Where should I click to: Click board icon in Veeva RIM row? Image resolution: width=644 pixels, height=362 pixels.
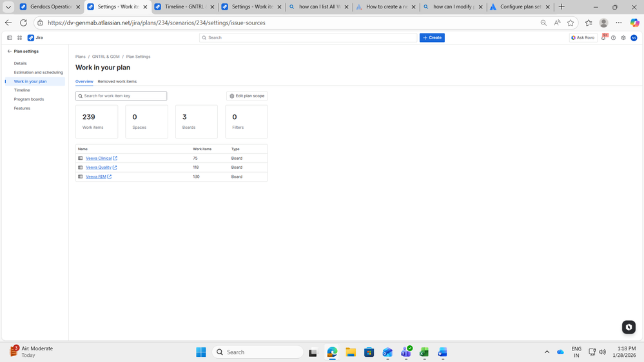click(x=81, y=177)
